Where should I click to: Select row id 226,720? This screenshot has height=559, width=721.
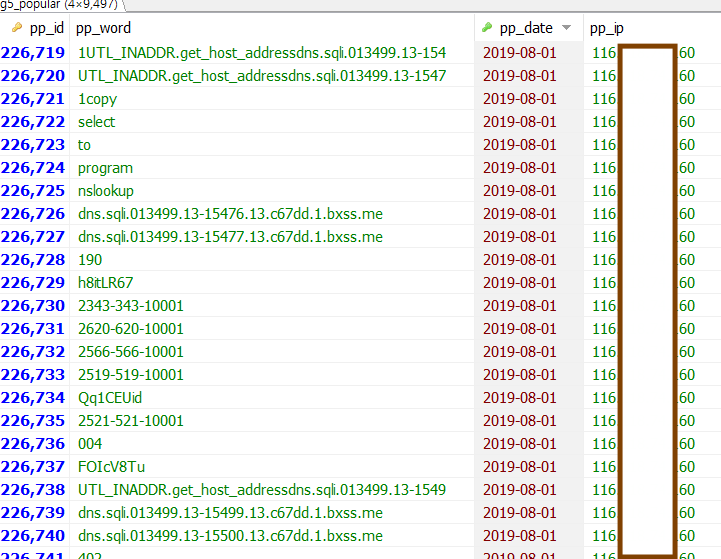pos(33,76)
